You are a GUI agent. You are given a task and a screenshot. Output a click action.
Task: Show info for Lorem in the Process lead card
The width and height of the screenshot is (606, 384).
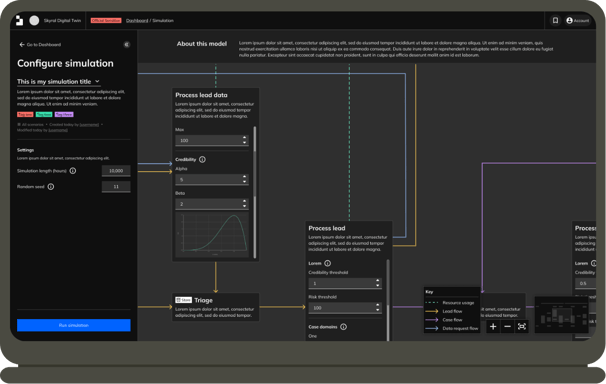click(x=327, y=263)
